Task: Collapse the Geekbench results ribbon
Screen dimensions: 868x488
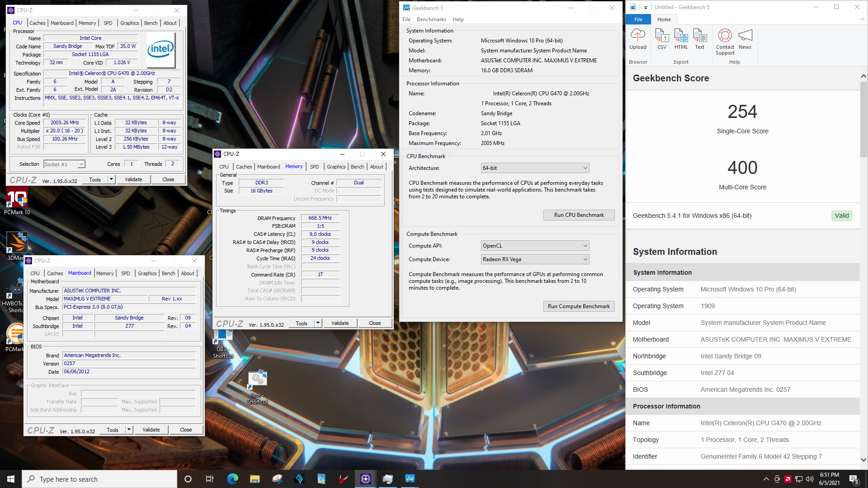Action: tap(863, 19)
